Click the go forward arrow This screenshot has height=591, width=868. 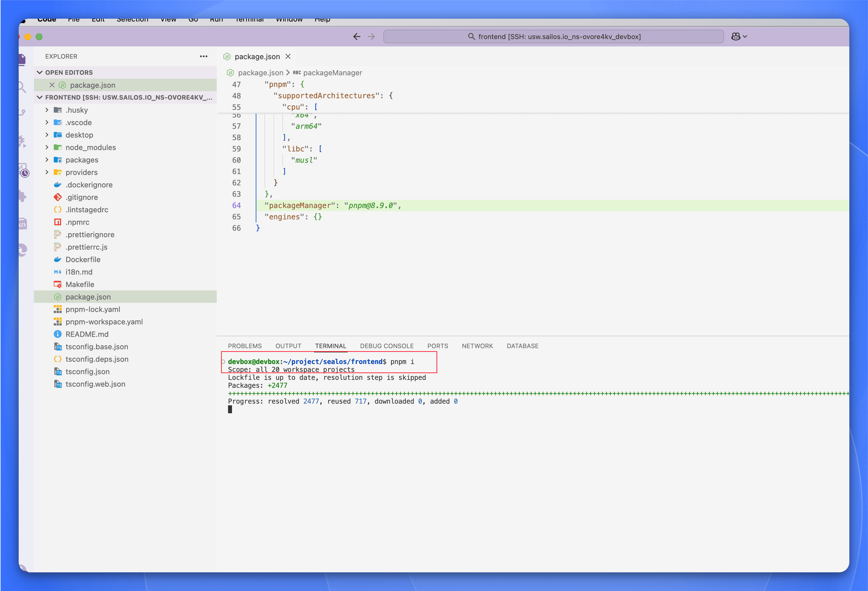[371, 37]
